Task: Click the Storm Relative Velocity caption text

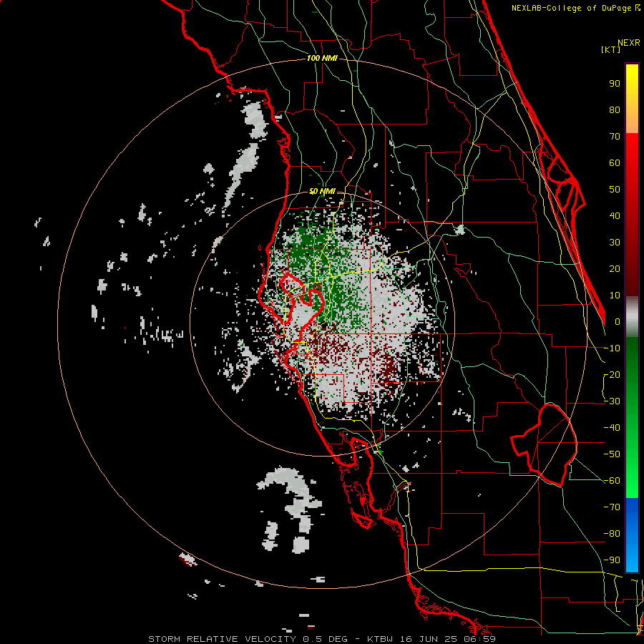Action: coord(322,639)
